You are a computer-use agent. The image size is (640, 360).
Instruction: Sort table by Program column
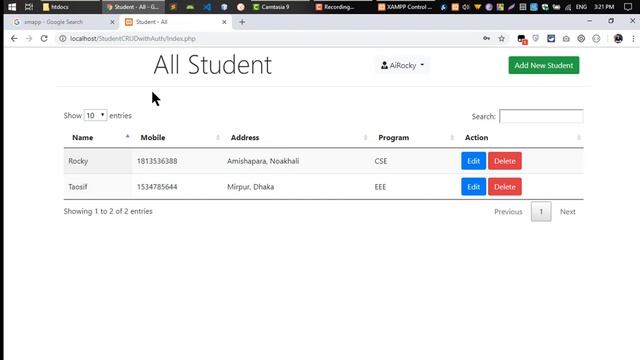[x=413, y=138]
